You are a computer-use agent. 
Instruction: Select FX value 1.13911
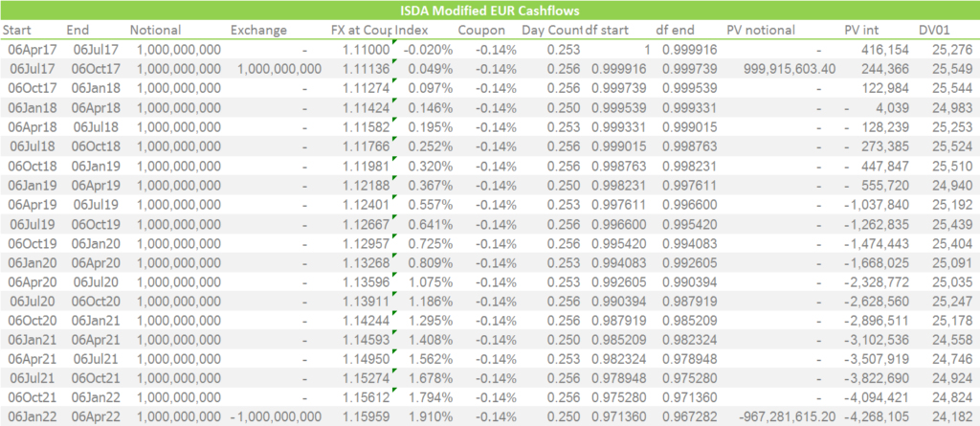click(367, 301)
